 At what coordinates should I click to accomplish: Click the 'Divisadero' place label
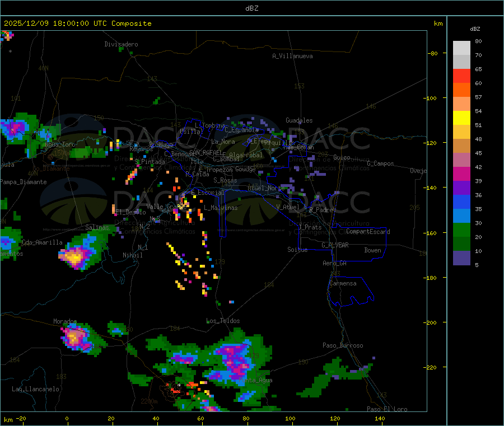121,44
